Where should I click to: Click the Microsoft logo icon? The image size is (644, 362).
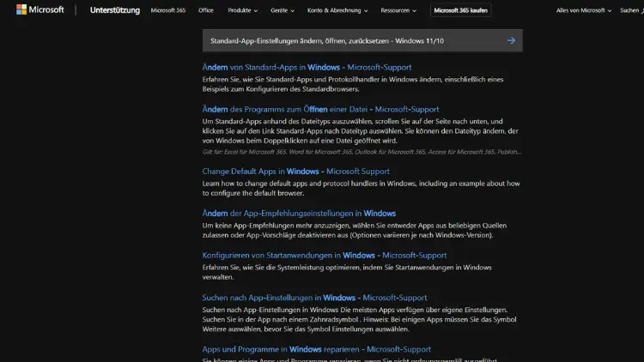click(x=21, y=9)
